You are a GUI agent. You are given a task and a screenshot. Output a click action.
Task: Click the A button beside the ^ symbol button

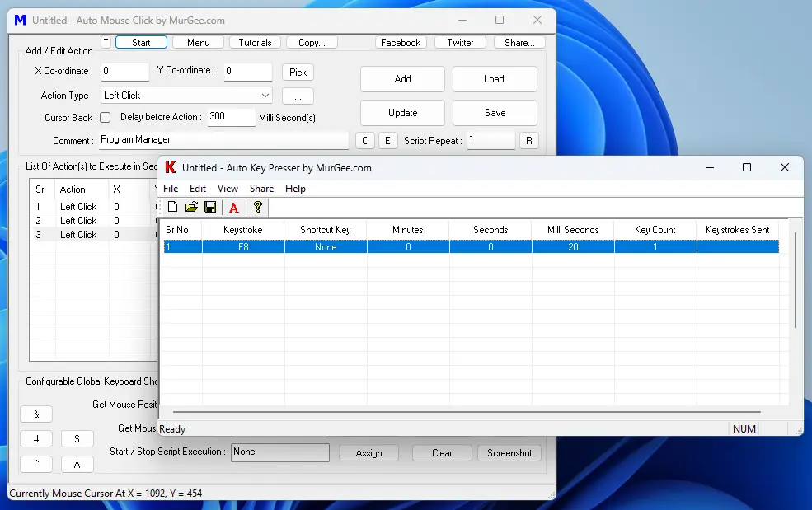77,464
